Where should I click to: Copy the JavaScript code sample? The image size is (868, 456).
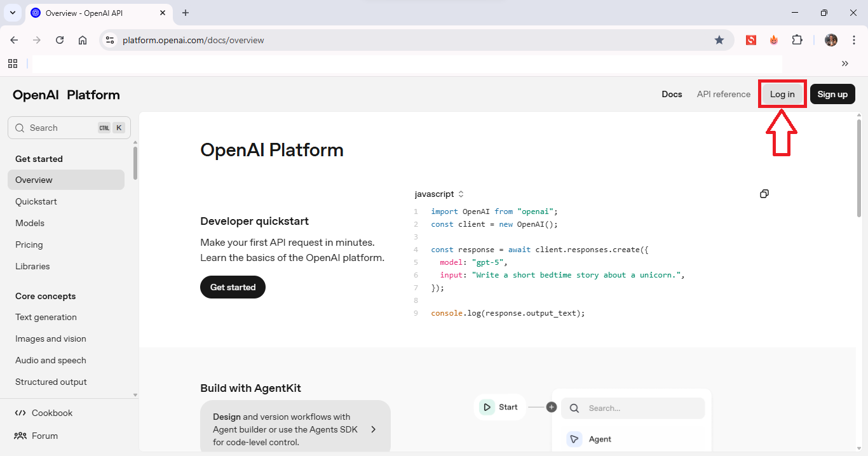pyautogui.click(x=764, y=194)
